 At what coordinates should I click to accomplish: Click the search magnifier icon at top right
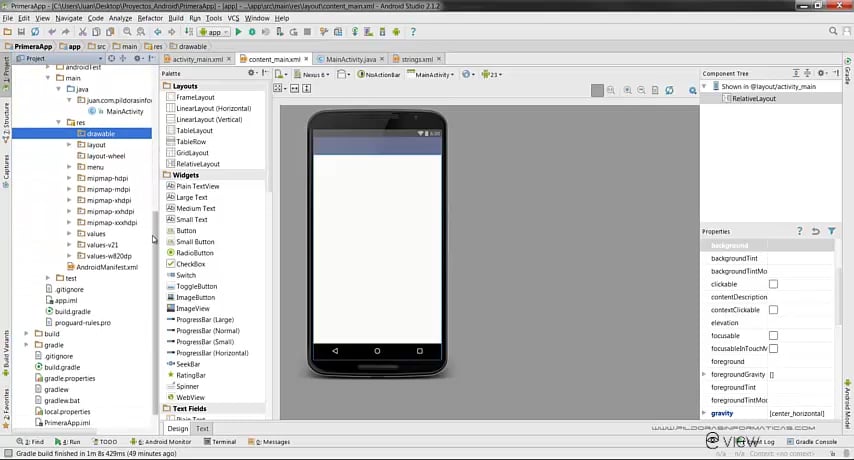(833, 32)
